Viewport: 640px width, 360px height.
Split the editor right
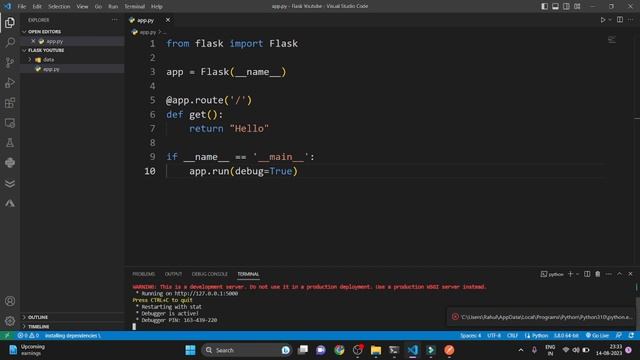pos(620,20)
